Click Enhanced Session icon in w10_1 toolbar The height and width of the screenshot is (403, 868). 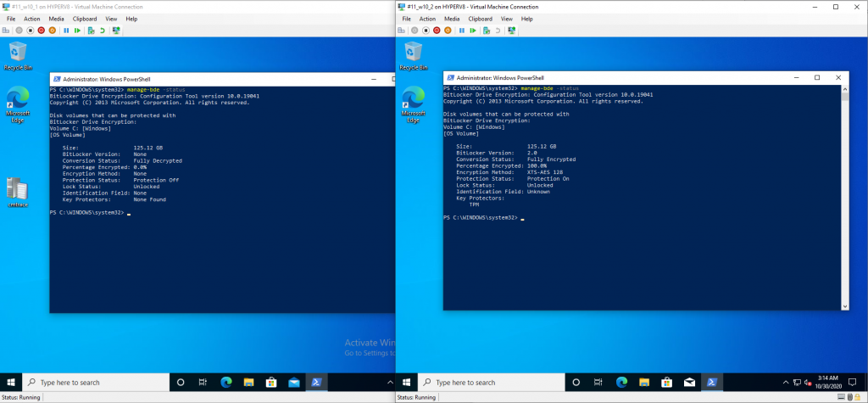pyautogui.click(x=116, y=31)
